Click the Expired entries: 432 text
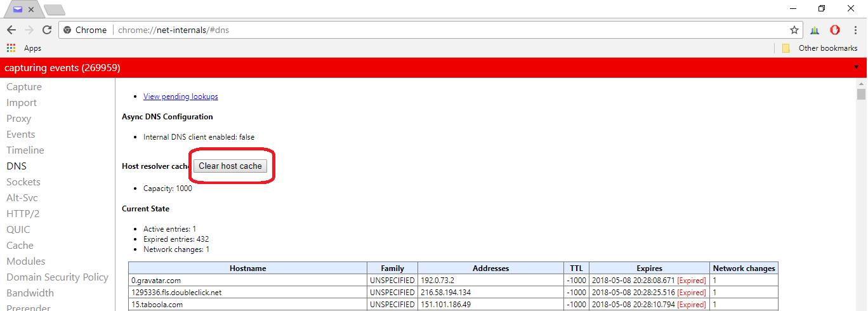868x311 pixels. pos(176,239)
